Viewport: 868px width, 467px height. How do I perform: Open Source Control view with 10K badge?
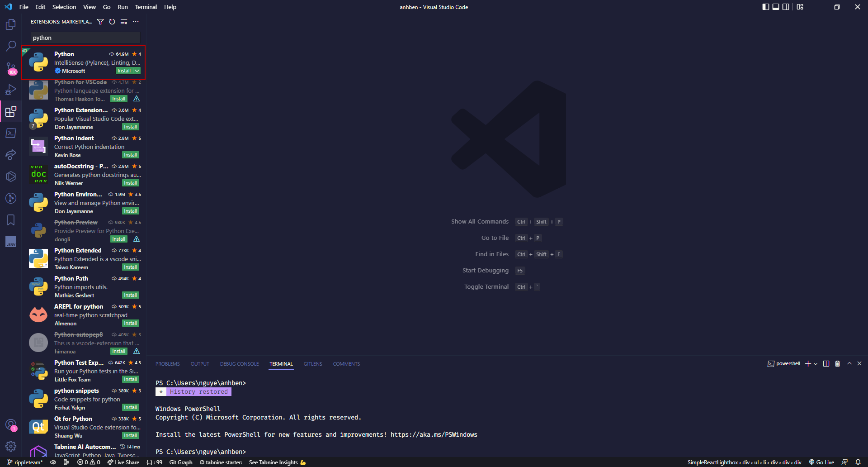tap(11, 68)
